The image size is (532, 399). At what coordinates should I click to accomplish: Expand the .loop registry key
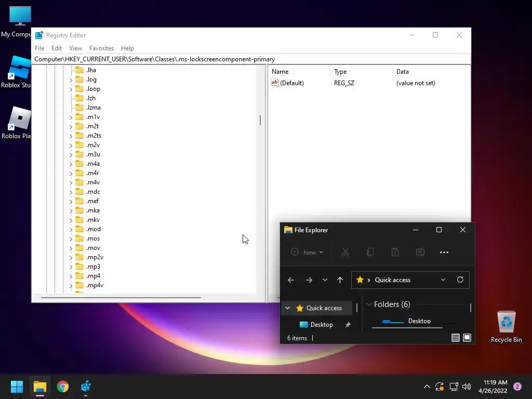71,89
